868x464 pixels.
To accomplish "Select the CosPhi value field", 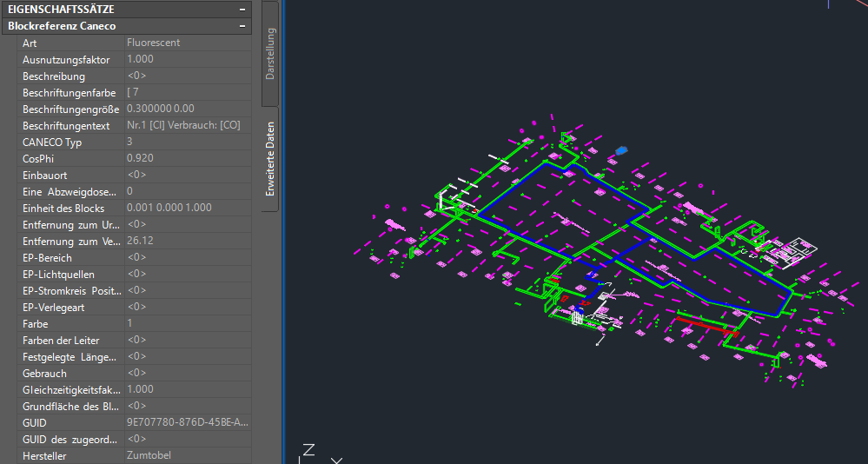I will [139, 158].
